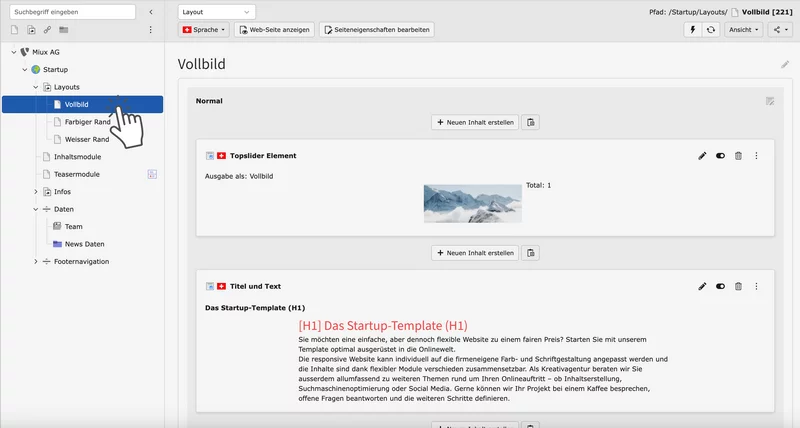The image size is (800, 428).
Task: Select the Team folder in the tree
Action: (x=73, y=226)
